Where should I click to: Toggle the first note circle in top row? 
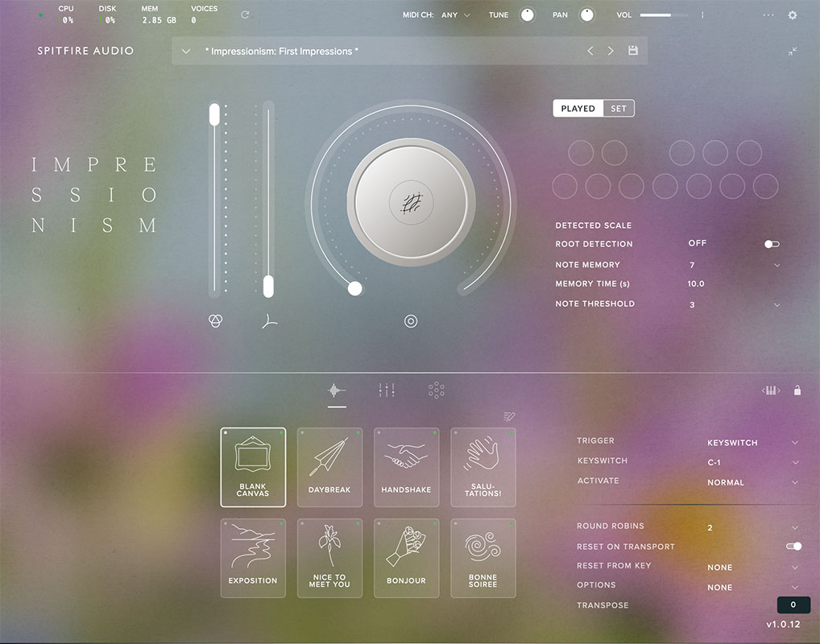(x=581, y=153)
